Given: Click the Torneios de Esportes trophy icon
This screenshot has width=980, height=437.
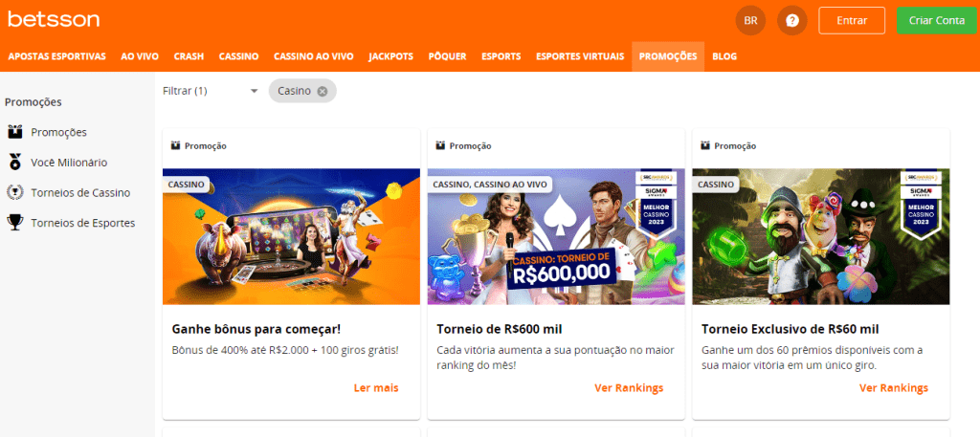Looking at the screenshot, I should pyautogui.click(x=15, y=222).
